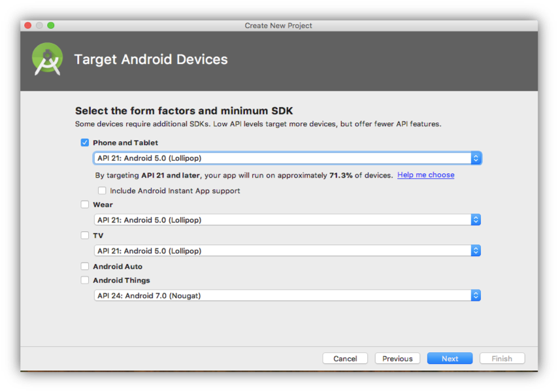Open the Help me choose link
Screen dimensions: 558x392
[x=425, y=174]
